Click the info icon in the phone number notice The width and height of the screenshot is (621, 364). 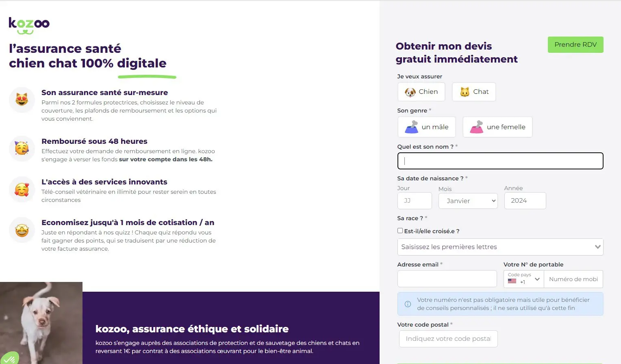[408, 304]
